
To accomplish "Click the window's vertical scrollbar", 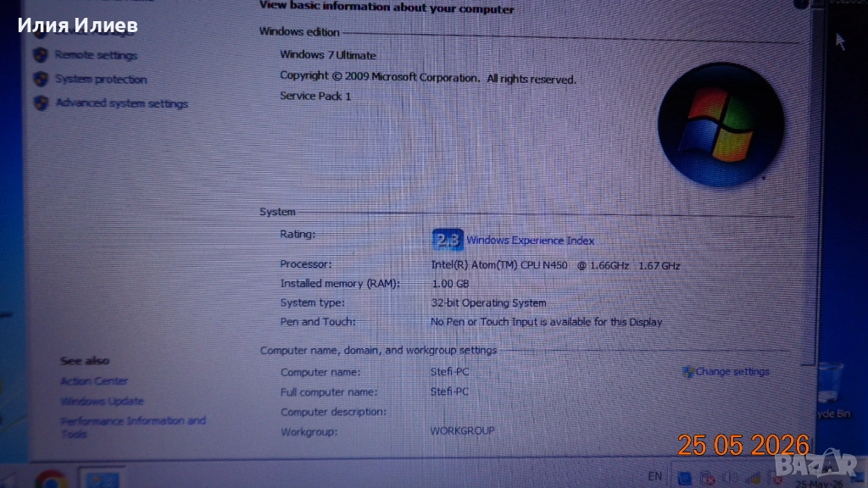I will (x=813, y=183).
